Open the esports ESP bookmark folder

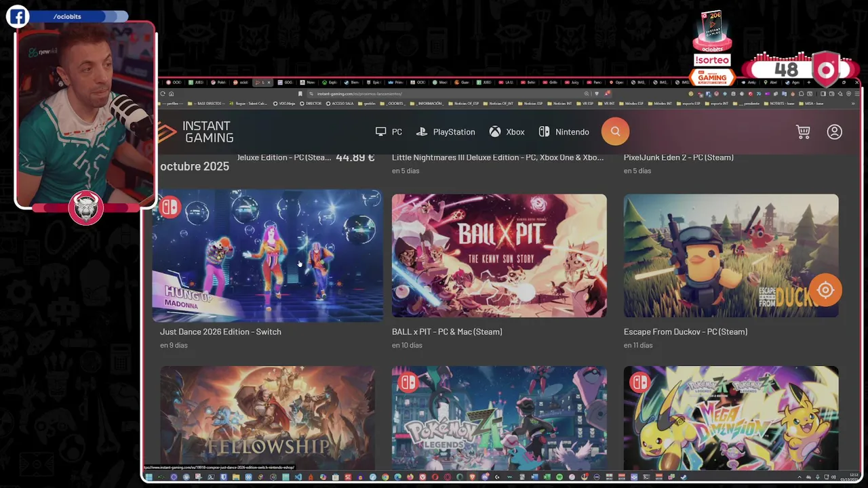tap(688, 104)
